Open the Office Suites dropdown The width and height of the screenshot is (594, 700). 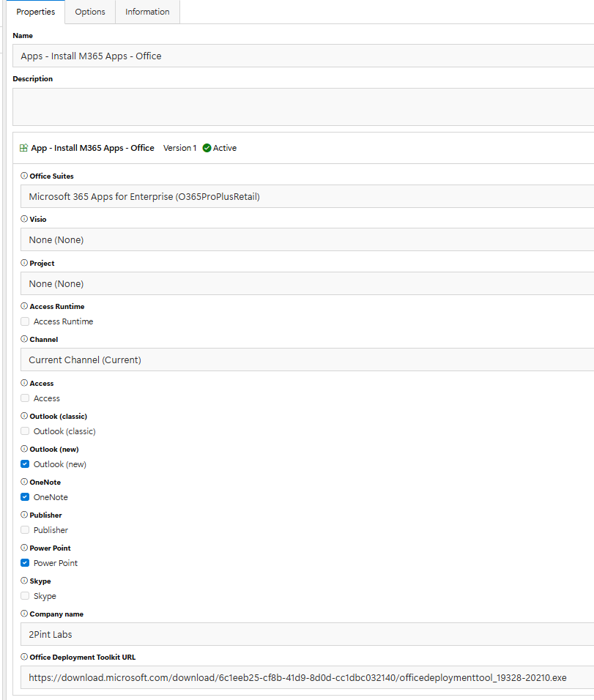(308, 196)
